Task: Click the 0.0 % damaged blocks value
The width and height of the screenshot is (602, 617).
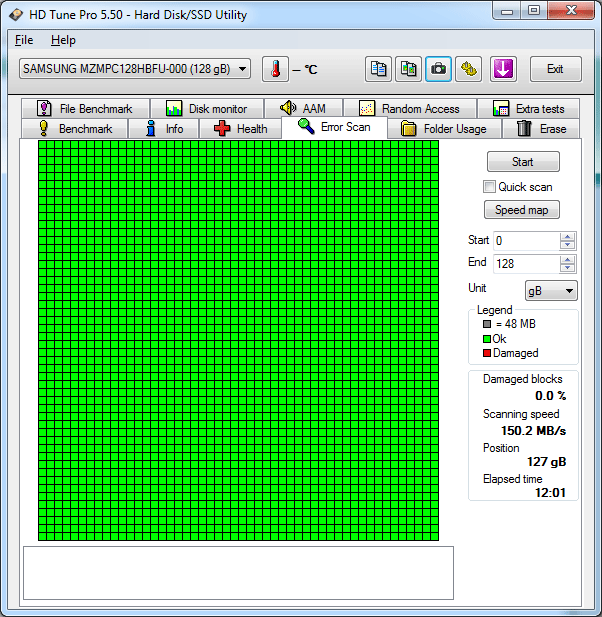Action: [550, 396]
